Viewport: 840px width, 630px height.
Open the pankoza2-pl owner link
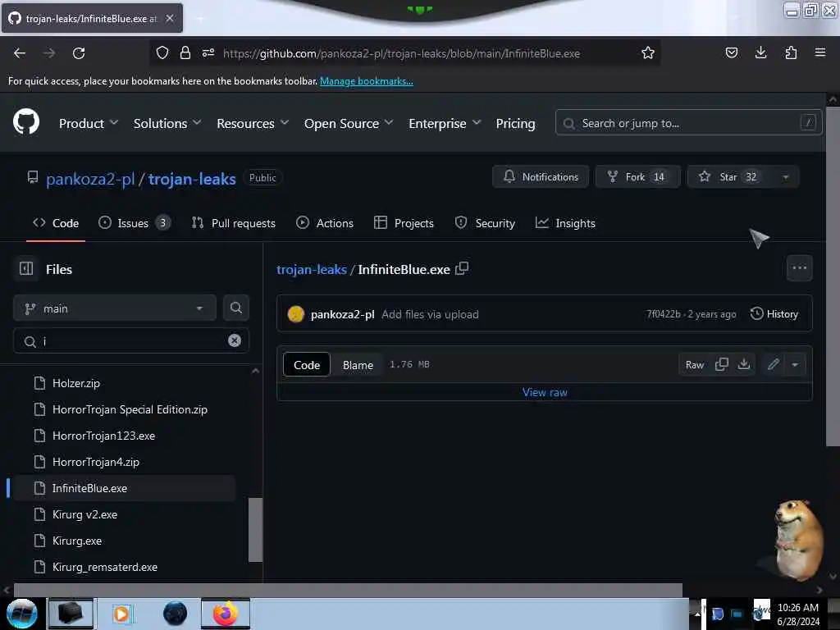[90, 178]
